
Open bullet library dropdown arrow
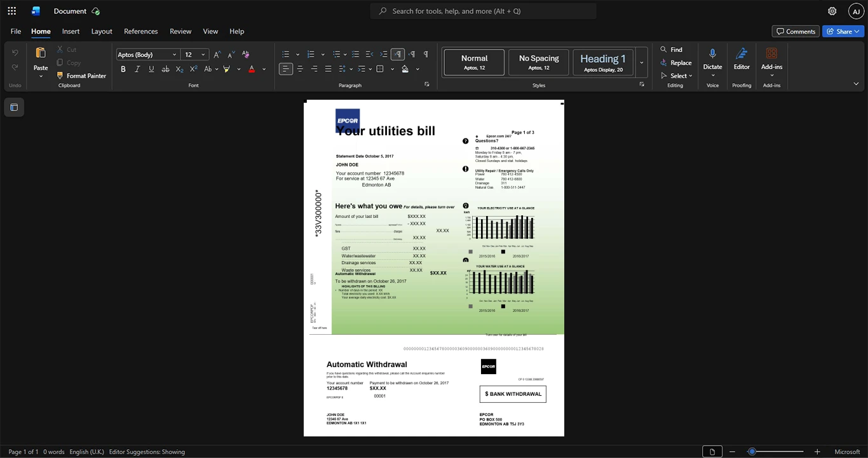(x=298, y=55)
